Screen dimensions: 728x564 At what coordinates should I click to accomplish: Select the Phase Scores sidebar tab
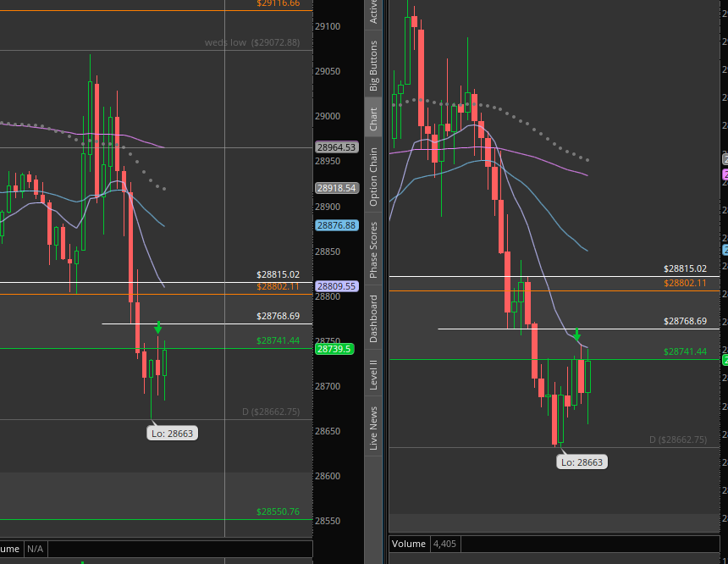(374, 250)
